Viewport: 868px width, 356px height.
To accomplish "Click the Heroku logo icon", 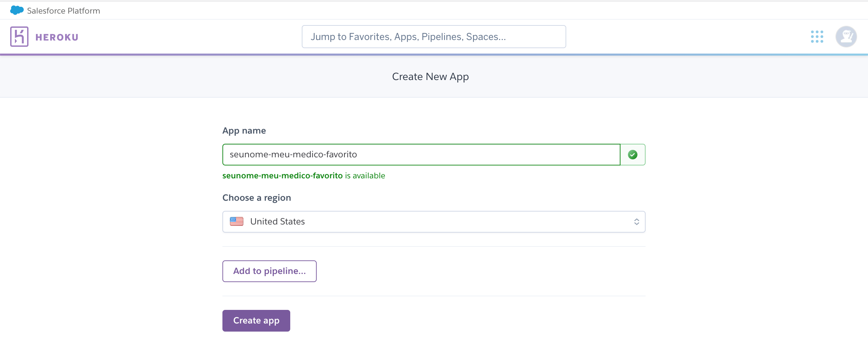I will pyautogui.click(x=19, y=37).
